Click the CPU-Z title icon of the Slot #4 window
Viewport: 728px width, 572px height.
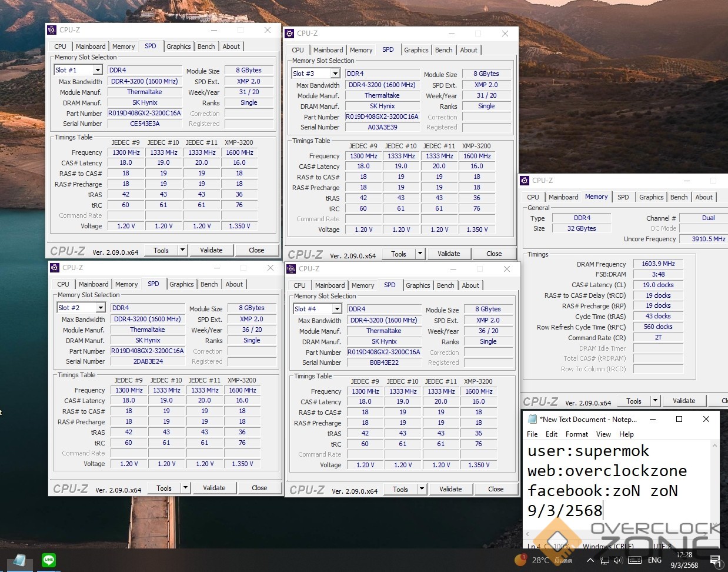(x=291, y=269)
